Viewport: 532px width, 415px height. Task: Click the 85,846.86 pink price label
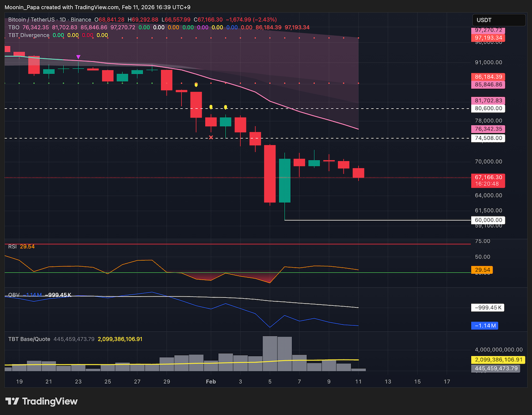coord(489,84)
